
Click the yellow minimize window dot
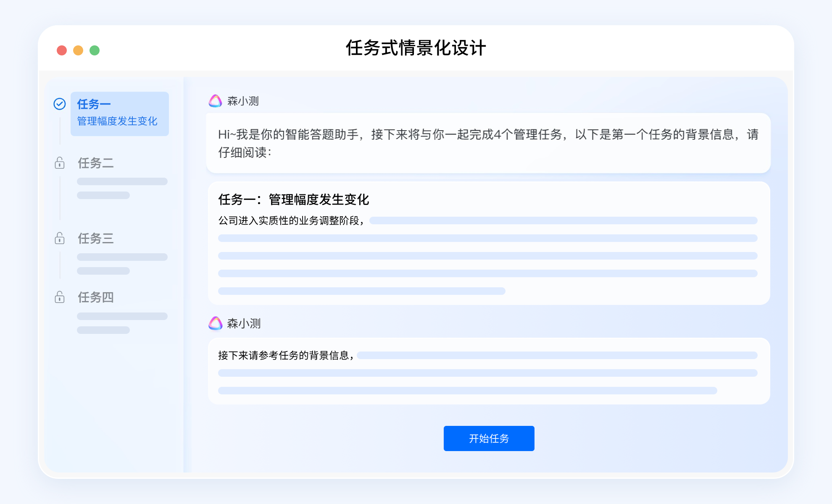[x=78, y=50]
